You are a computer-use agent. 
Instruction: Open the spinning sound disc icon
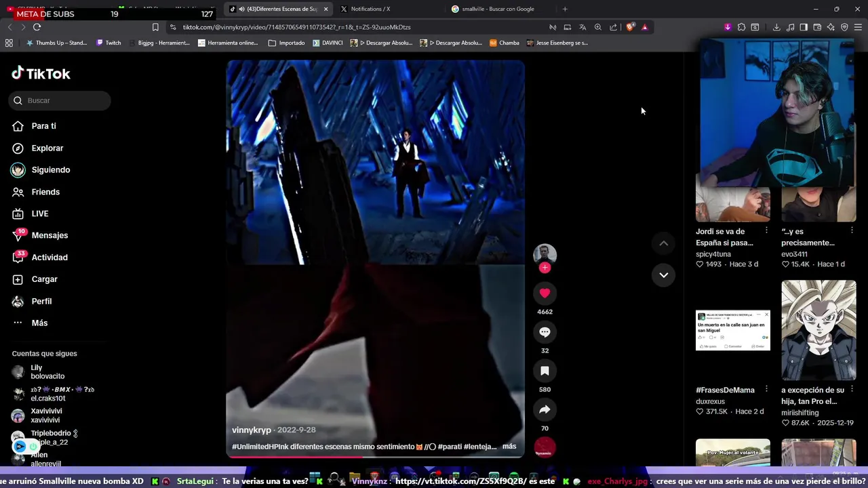pos(545,449)
